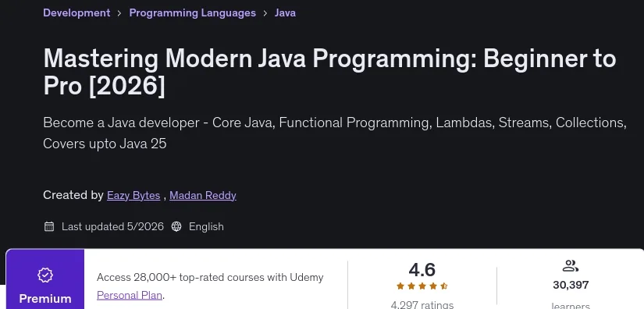644x309 pixels.
Task: Click the 30,397 learners count
Action: click(x=571, y=285)
